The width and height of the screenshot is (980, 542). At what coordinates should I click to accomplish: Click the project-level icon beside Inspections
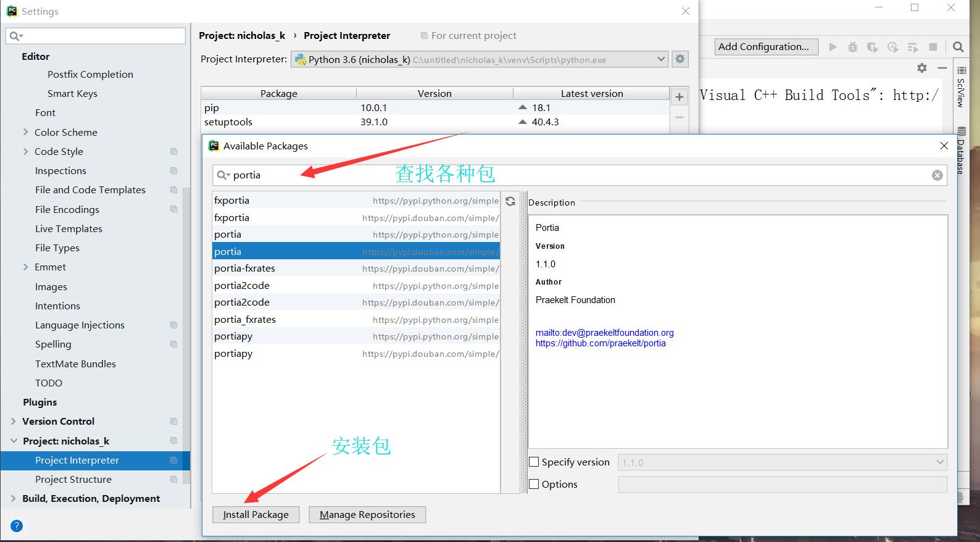[x=173, y=170]
